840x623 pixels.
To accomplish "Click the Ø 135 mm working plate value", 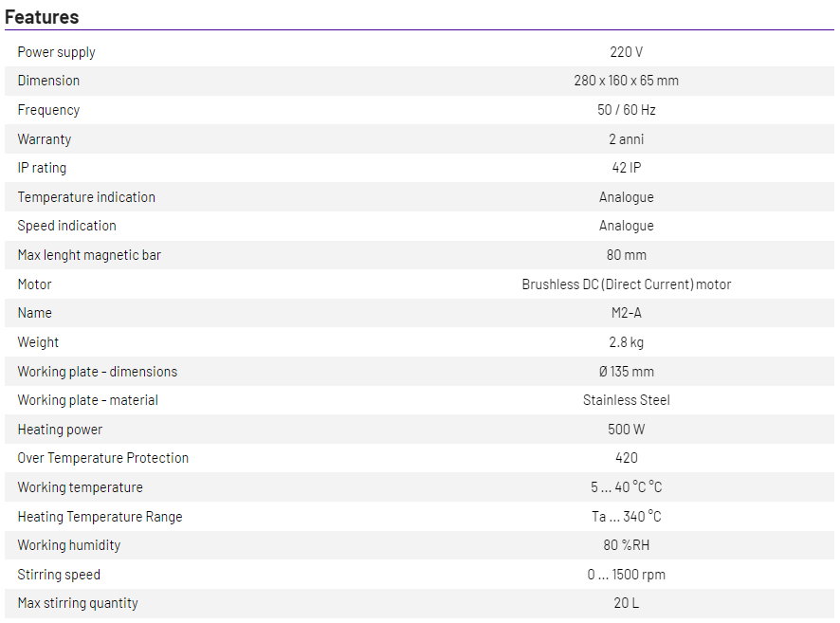I will [x=626, y=372].
